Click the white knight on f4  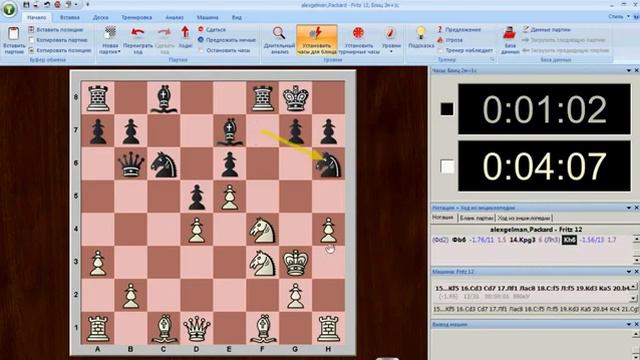[262, 230]
